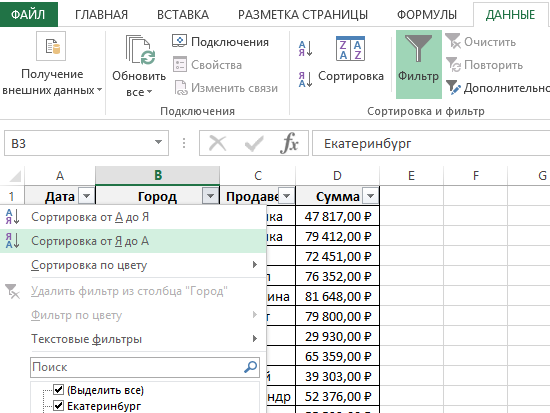Image resolution: width=550 pixels, height=413 pixels.
Task: Click Обновить все refresh icon
Action: [x=140, y=50]
